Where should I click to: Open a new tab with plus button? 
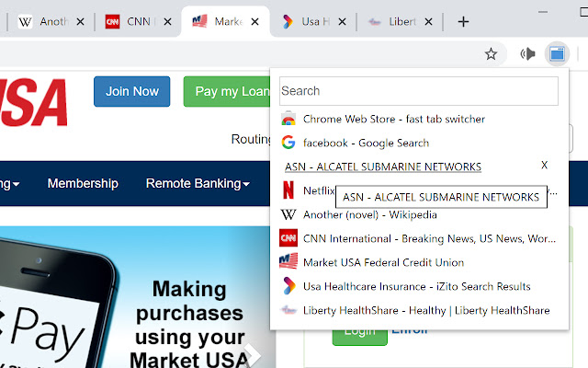463,22
